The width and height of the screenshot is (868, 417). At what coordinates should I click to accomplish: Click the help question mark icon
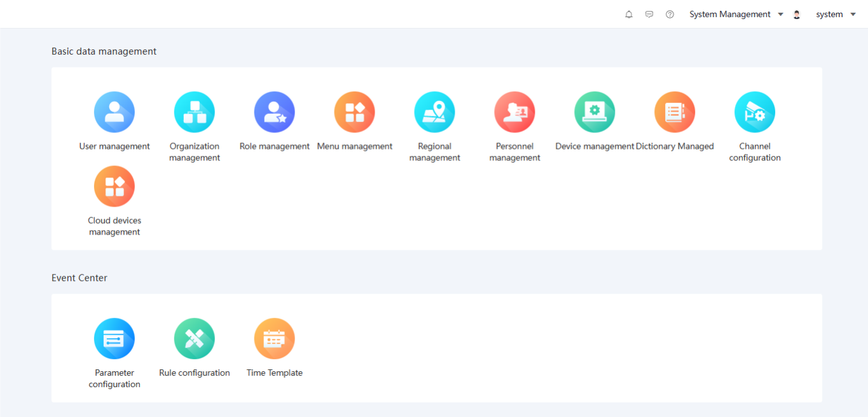tap(670, 15)
